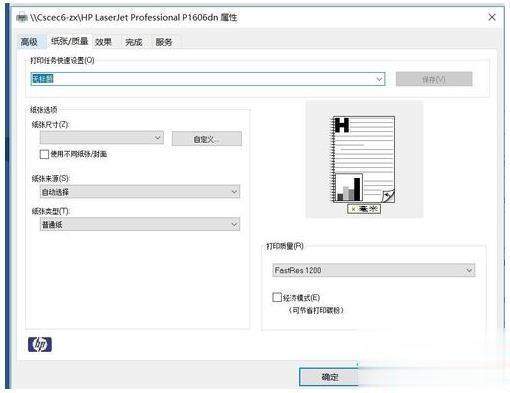Expand the 纸张类型 dropdown showing 普通纸
The image size is (510, 393).
tap(140, 224)
